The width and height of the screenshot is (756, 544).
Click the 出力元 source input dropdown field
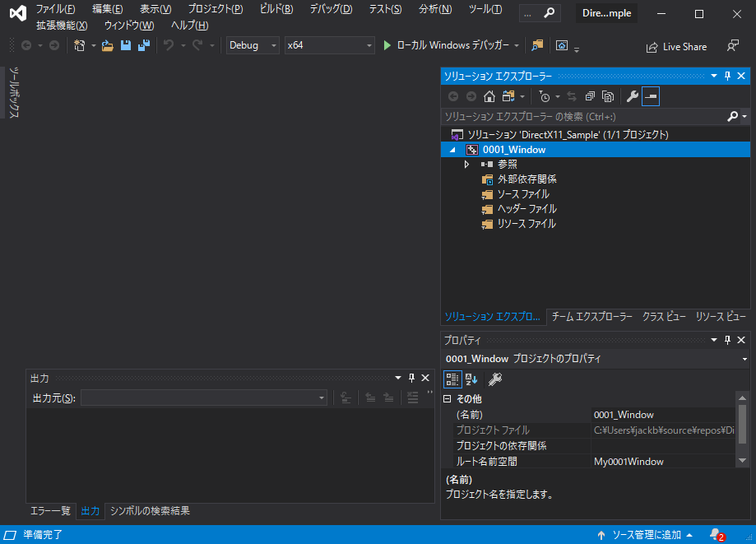pos(204,398)
